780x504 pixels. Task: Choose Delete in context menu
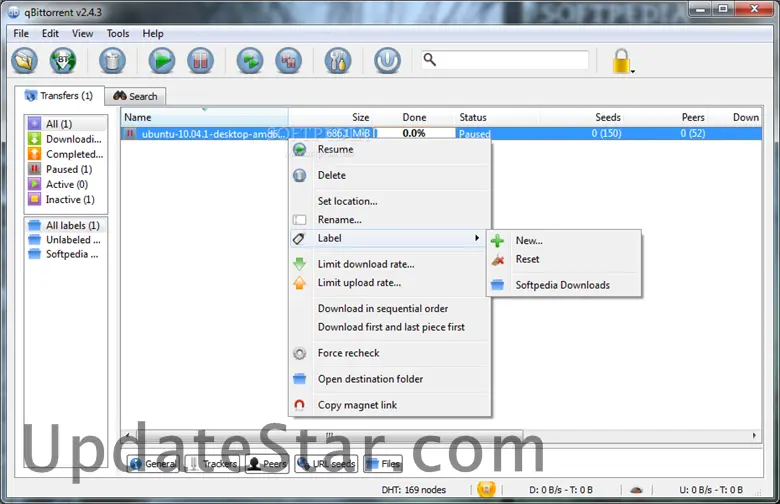[x=390, y=175]
